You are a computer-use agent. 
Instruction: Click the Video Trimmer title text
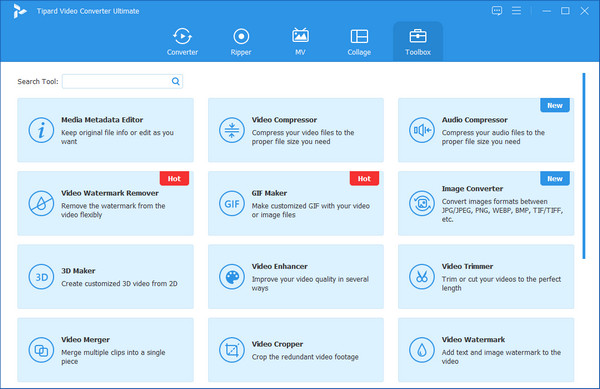click(467, 266)
